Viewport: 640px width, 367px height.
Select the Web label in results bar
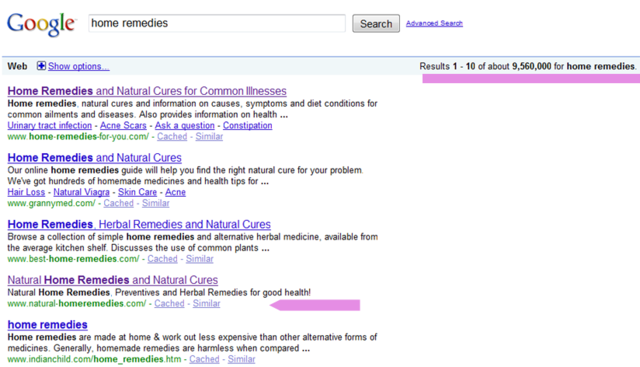click(x=18, y=66)
